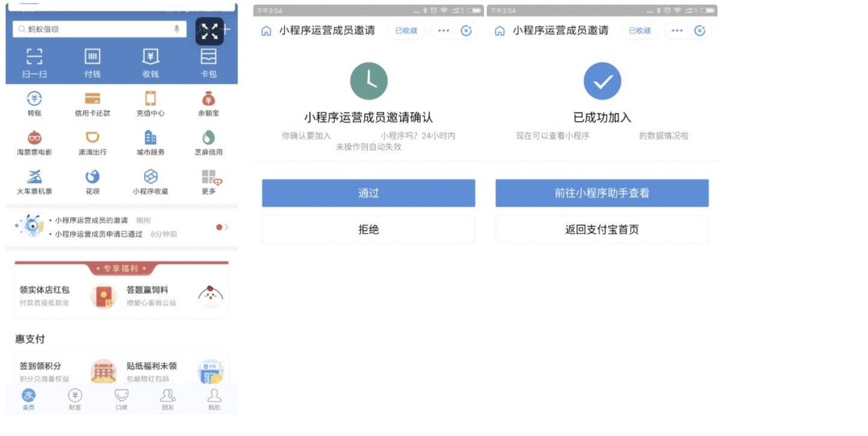This screenshot has height=436, width=868.
Task: Close mini program on 已成功加入 page
Action: click(x=700, y=31)
